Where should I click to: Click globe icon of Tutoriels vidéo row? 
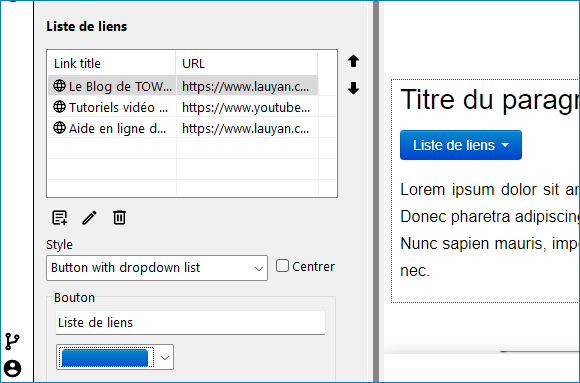coord(59,107)
